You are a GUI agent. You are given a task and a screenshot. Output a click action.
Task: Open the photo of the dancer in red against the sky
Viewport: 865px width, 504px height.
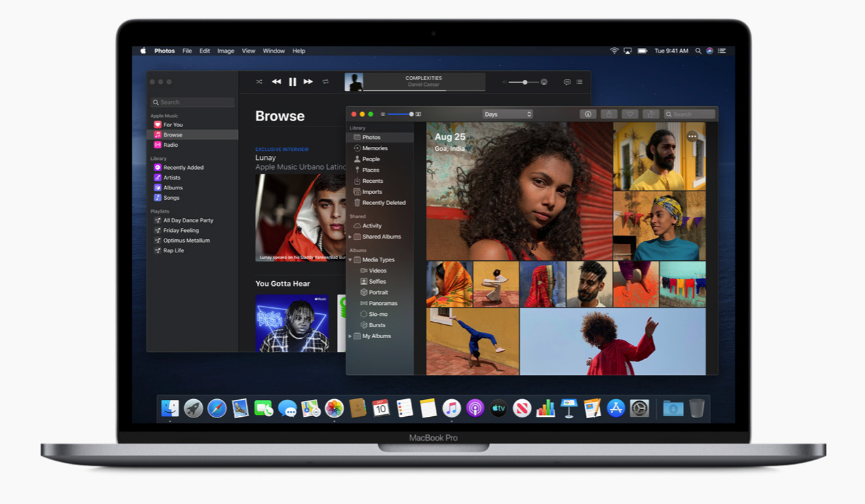[x=613, y=341]
